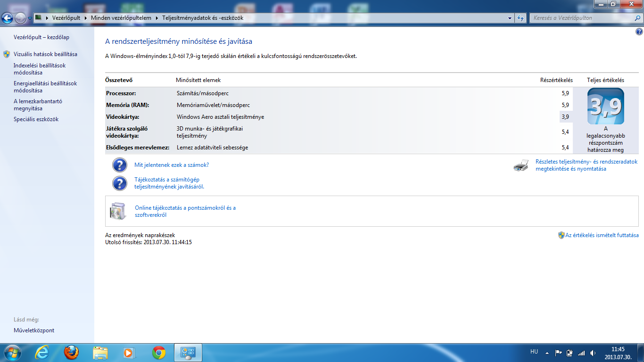Open Vezérlőpult in the address breadcrumb
This screenshot has height=362, width=644.
[x=66, y=18]
